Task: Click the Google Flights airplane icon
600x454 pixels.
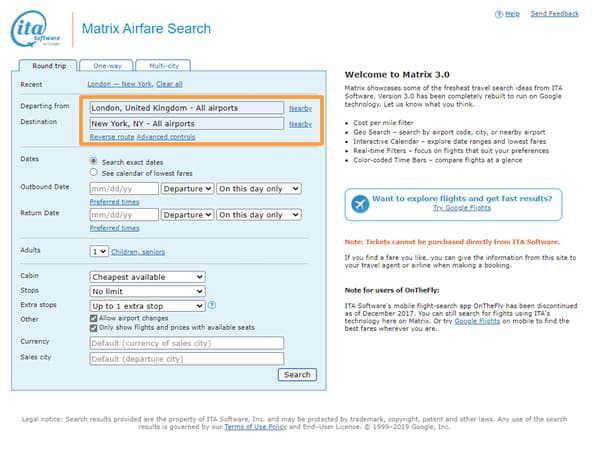Action: tap(360, 204)
